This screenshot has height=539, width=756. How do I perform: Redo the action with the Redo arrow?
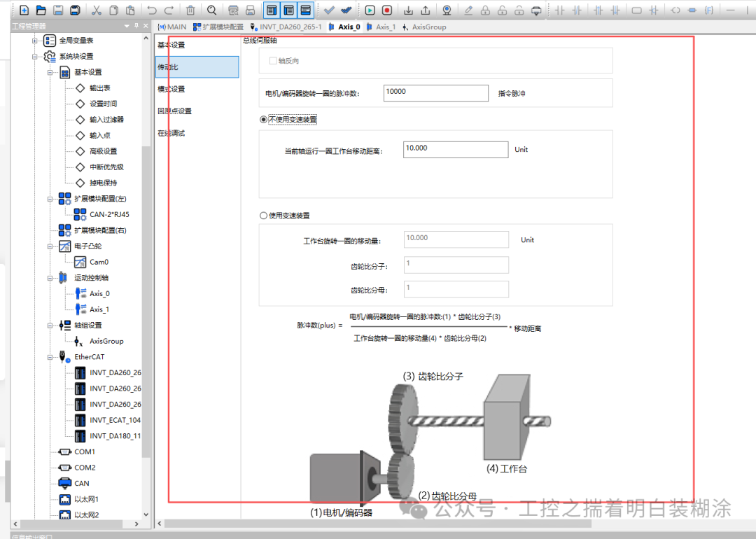click(x=169, y=10)
